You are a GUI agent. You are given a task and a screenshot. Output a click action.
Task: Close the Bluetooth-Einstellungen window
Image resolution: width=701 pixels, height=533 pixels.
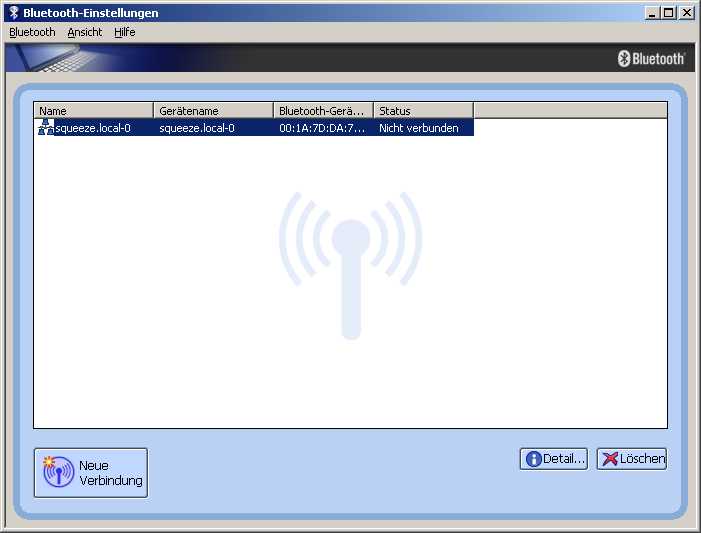tap(686, 13)
